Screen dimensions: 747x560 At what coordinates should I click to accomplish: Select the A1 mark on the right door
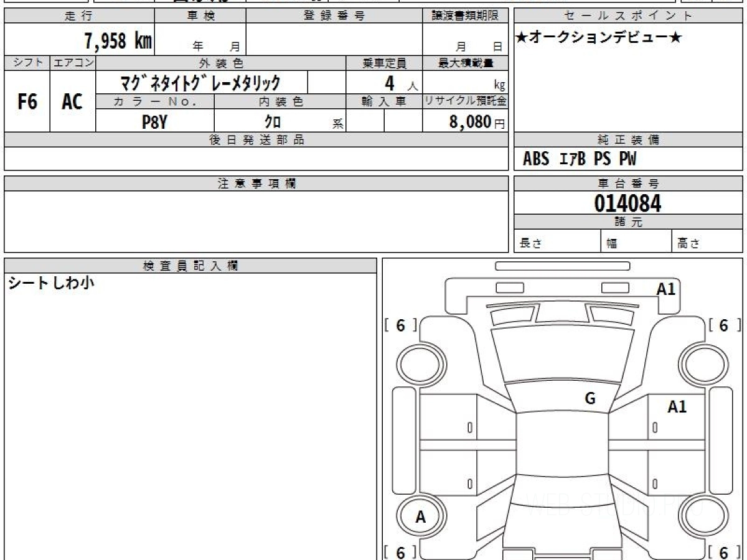click(677, 407)
